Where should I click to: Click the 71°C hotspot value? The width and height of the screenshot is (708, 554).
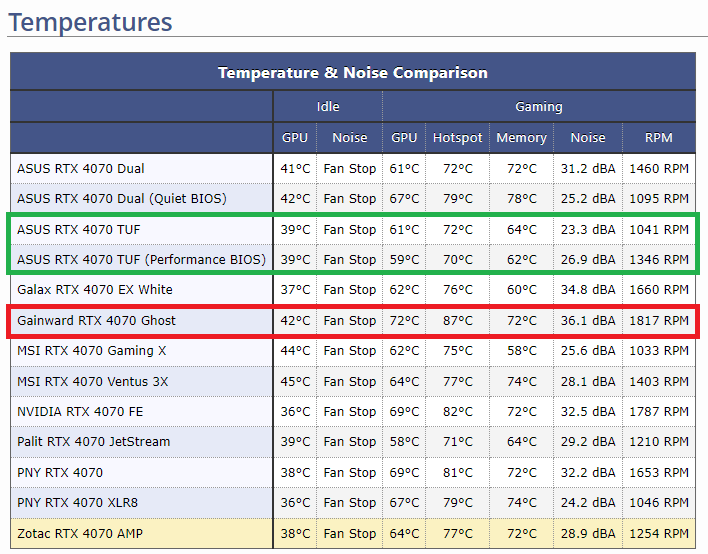458,442
